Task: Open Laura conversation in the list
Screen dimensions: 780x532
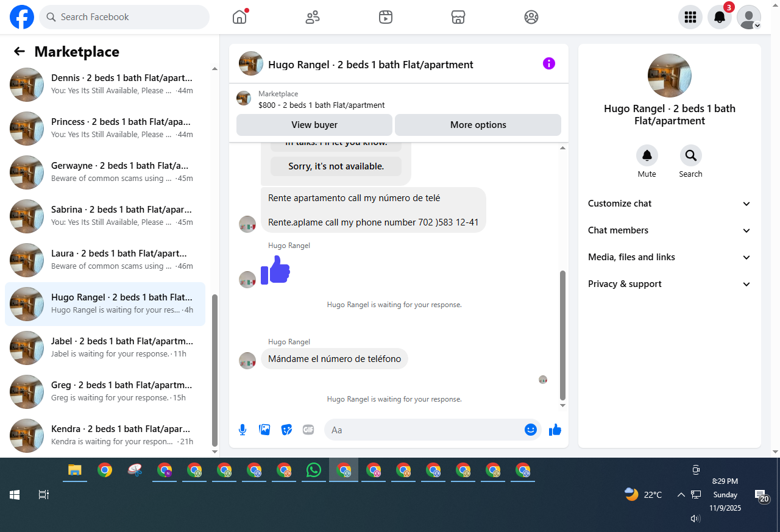Action: pyautogui.click(x=105, y=260)
